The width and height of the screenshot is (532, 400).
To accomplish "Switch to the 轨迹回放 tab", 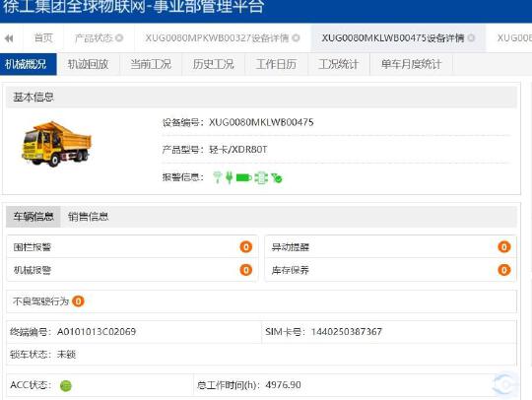I will pos(89,64).
